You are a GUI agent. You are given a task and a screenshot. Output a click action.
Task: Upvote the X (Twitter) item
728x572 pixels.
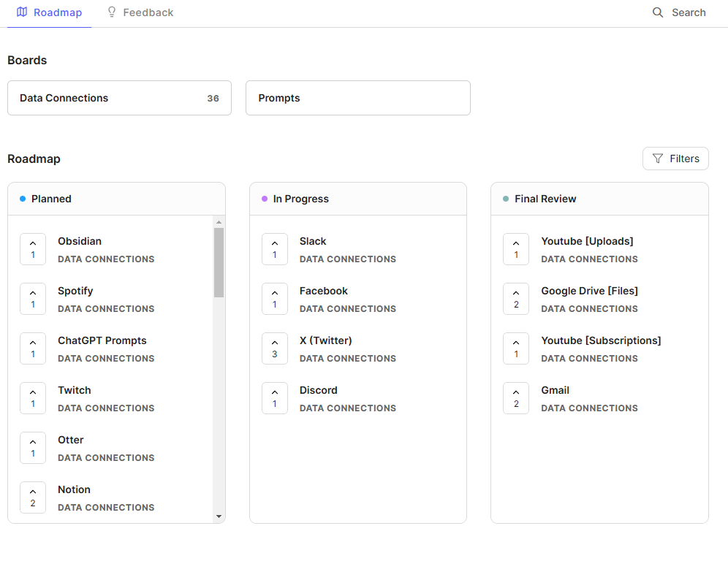tap(275, 348)
